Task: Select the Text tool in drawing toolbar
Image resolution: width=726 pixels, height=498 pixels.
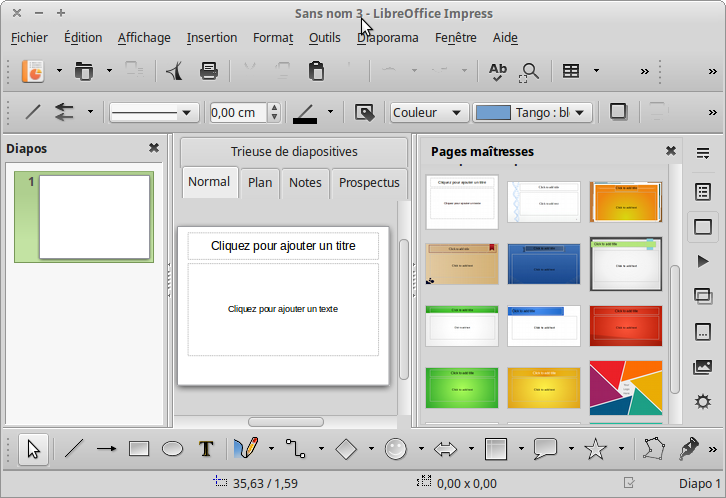Action: pyautogui.click(x=206, y=449)
